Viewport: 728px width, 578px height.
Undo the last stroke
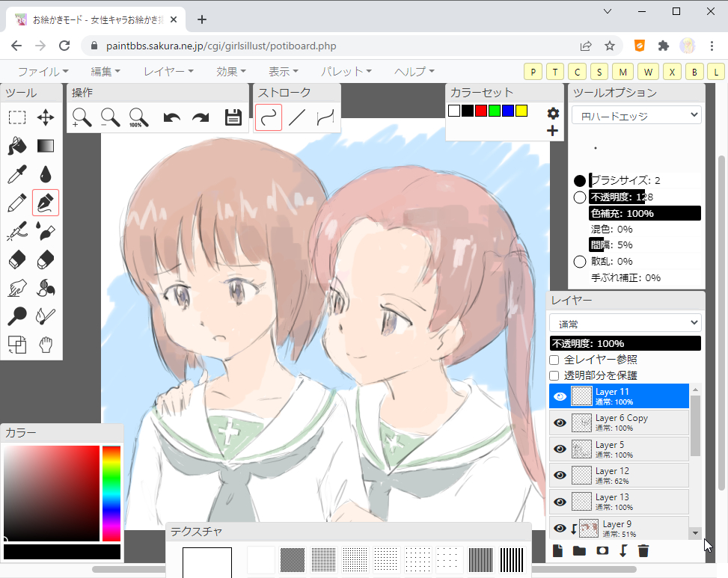pyautogui.click(x=172, y=117)
